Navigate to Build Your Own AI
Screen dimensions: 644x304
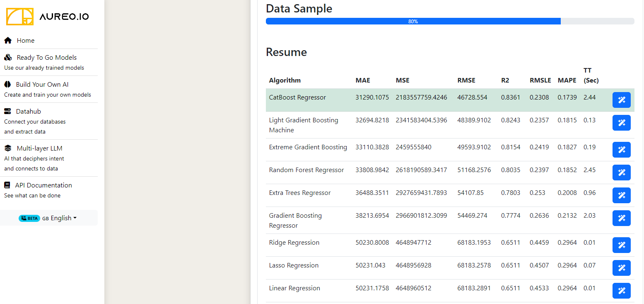[42, 85]
